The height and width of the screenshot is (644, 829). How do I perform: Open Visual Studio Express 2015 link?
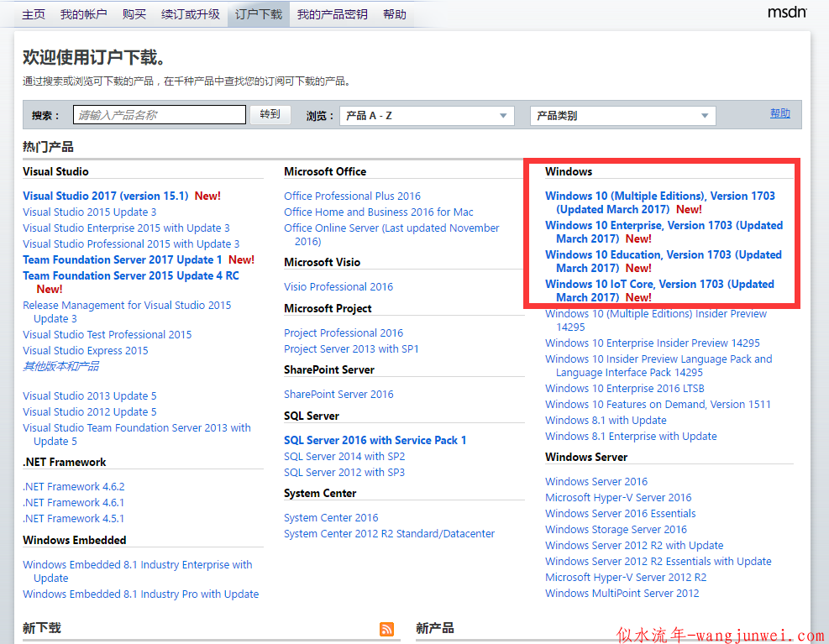[x=86, y=351]
